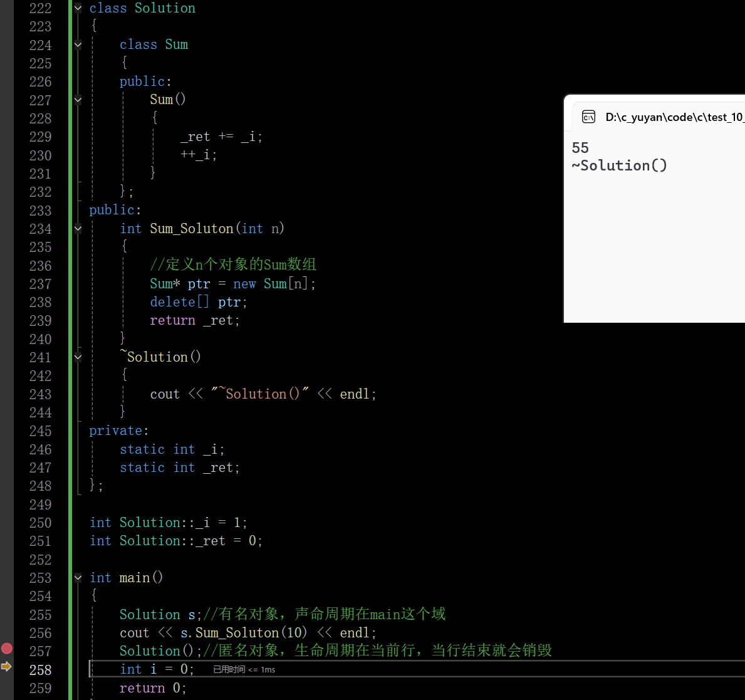Click the yellow current-statement arrow at line 258
Image resolution: width=745 pixels, height=700 pixels.
coord(6,666)
